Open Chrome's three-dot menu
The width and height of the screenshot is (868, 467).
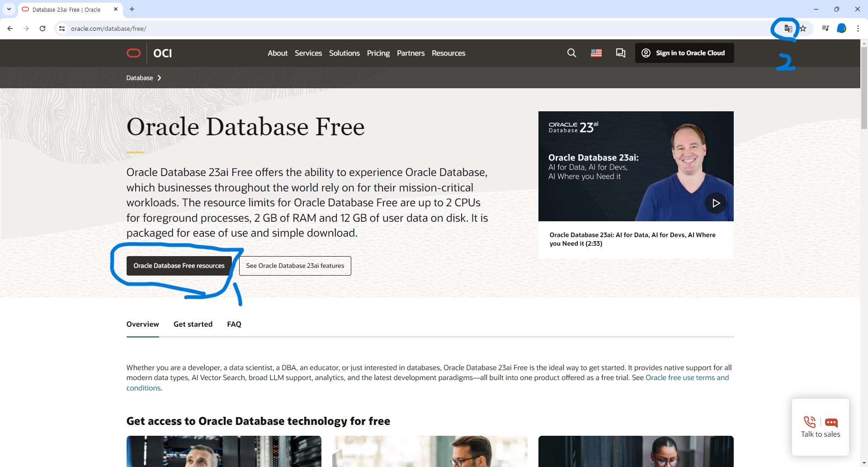pos(858,29)
